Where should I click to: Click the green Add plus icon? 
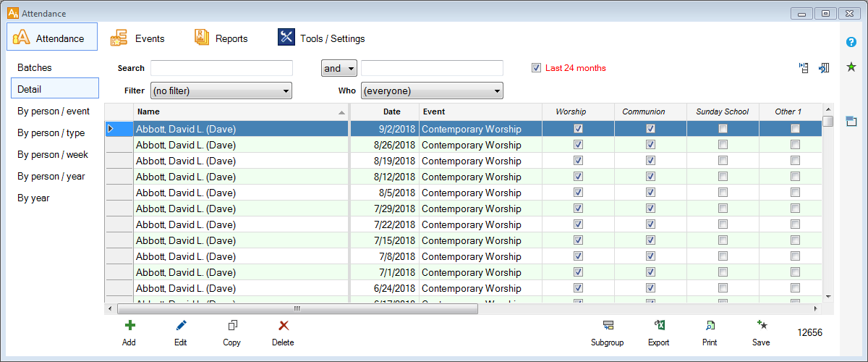[x=129, y=326]
